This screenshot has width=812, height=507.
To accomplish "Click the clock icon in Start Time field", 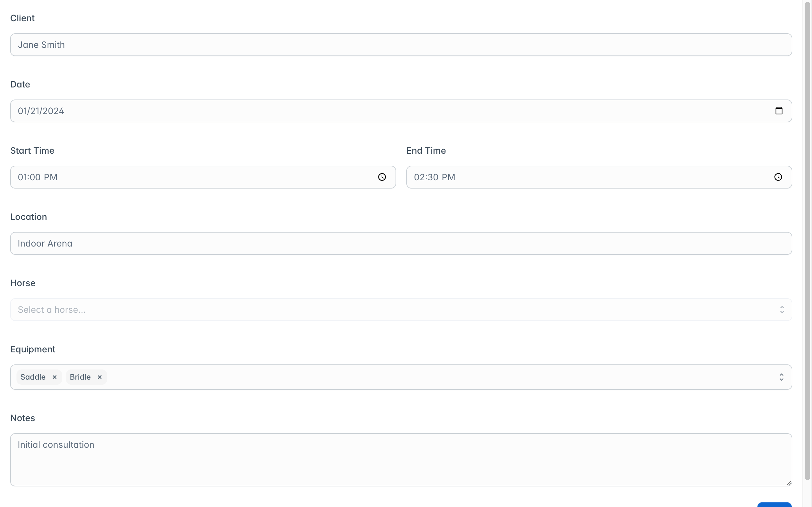I will [x=382, y=177].
